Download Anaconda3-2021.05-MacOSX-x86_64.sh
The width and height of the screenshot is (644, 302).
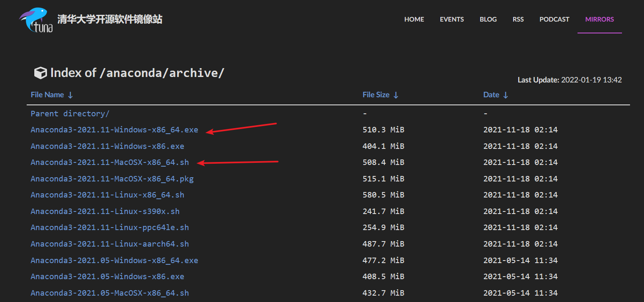point(110,293)
